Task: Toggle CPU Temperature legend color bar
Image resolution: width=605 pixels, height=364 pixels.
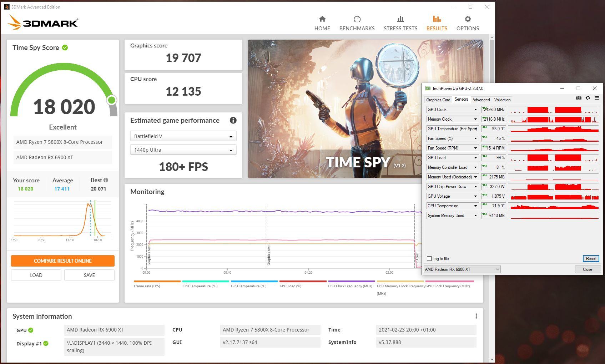Action: [x=206, y=281]
